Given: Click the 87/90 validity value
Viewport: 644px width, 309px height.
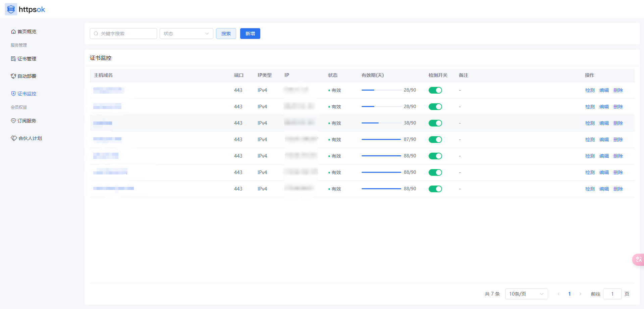Looking at the screenshot, I should pos(410,140).
